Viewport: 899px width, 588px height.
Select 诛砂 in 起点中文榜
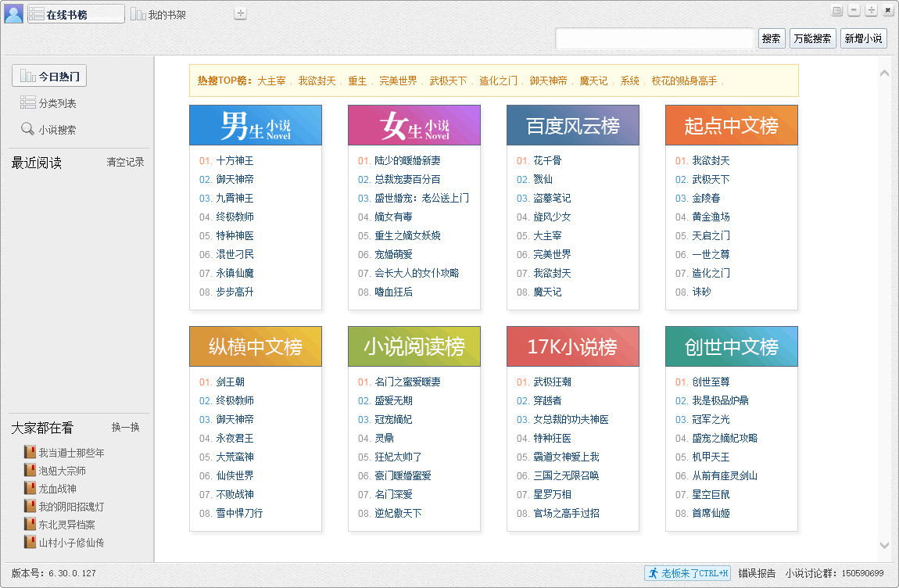tap(701, 292)
